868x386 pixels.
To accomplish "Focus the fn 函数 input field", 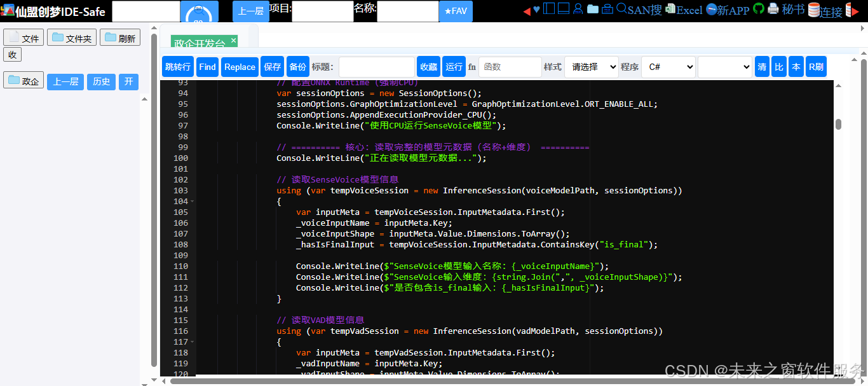I will pos(510,67).
